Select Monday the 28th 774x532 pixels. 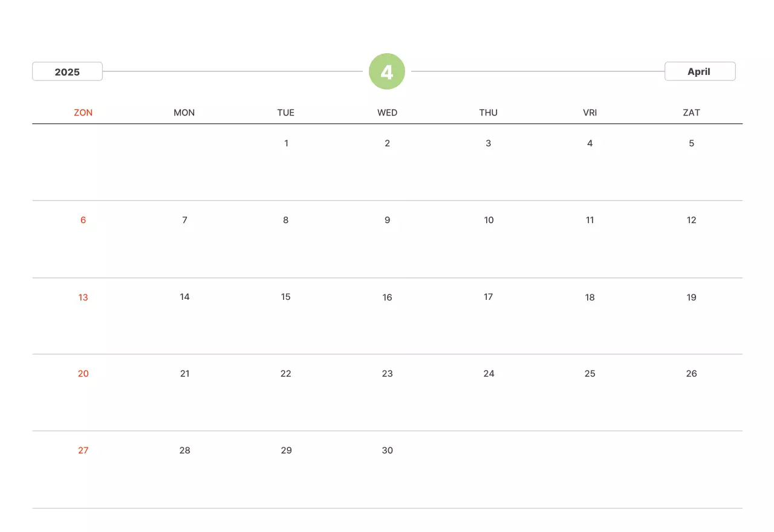(185, 450)
